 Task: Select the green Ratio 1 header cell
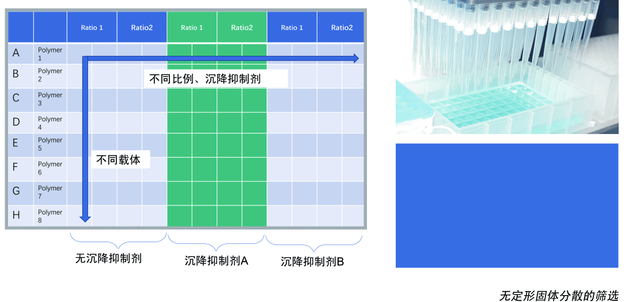click(192, 28)
